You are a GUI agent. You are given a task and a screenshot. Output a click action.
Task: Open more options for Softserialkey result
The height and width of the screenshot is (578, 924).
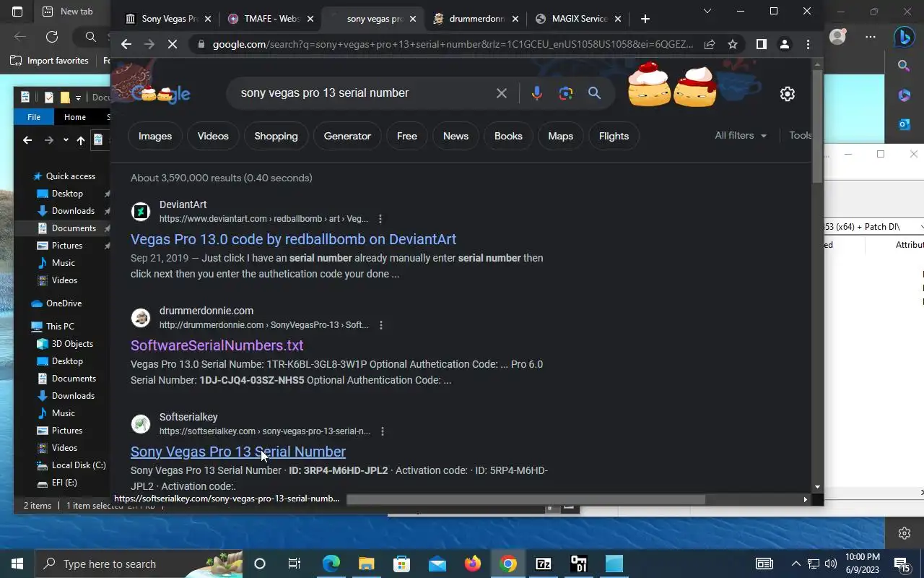tap(383, 431)
